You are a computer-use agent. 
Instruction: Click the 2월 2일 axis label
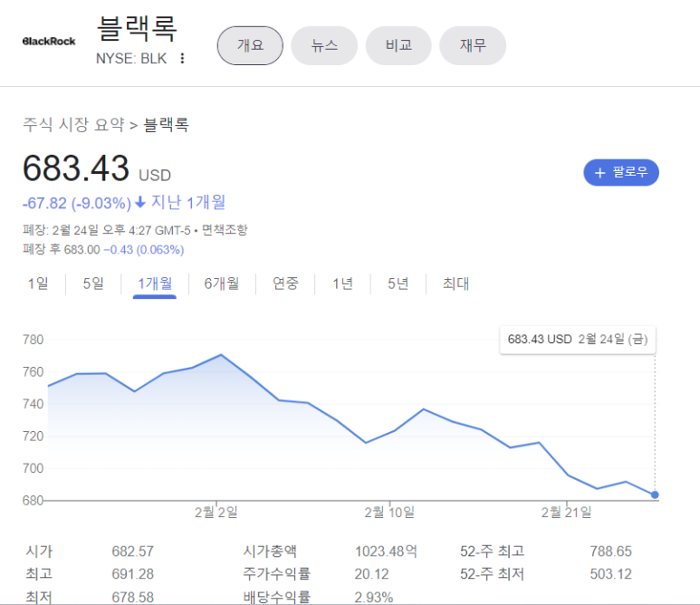point(216,512)
